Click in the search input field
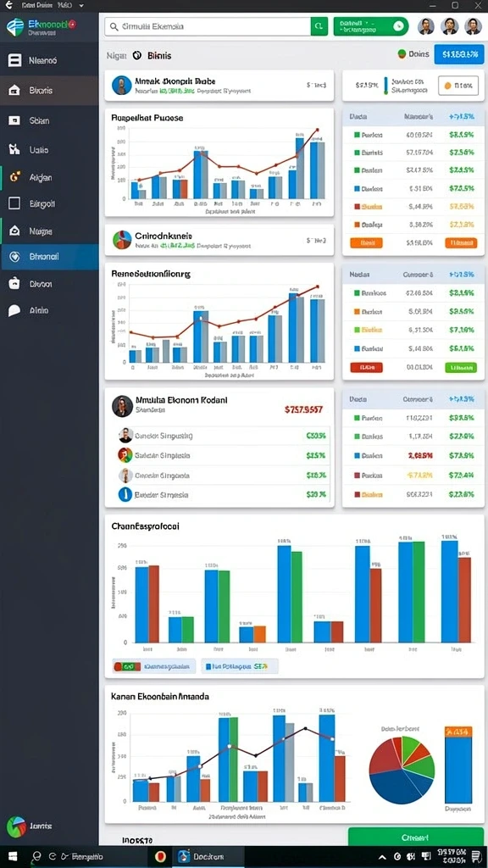 (208, 26)
